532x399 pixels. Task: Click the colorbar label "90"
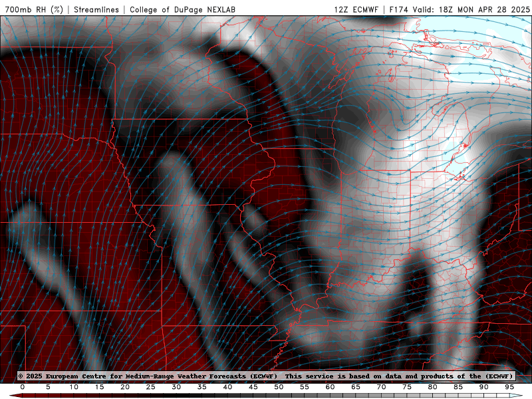pos(483,387)
